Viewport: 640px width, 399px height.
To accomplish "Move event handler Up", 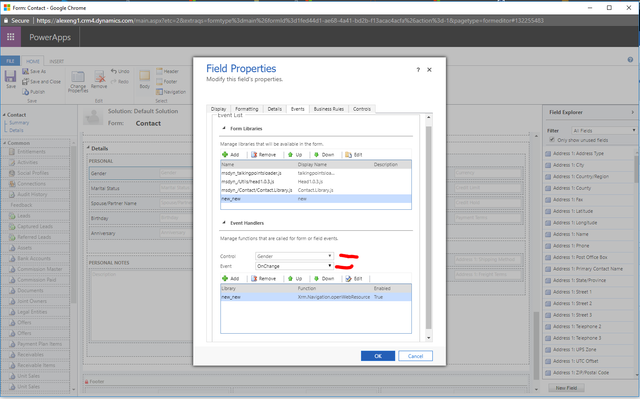I will coord(295,279).
